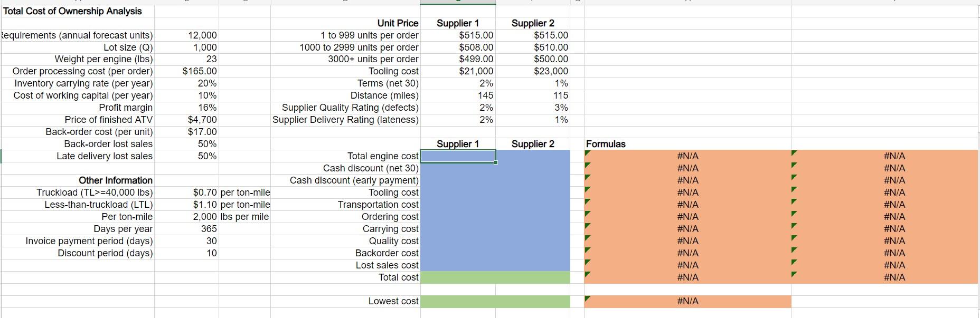The image size is (980, 318).
Task: Click the error indicator next to Lowest cost formula
Action: 588,298
